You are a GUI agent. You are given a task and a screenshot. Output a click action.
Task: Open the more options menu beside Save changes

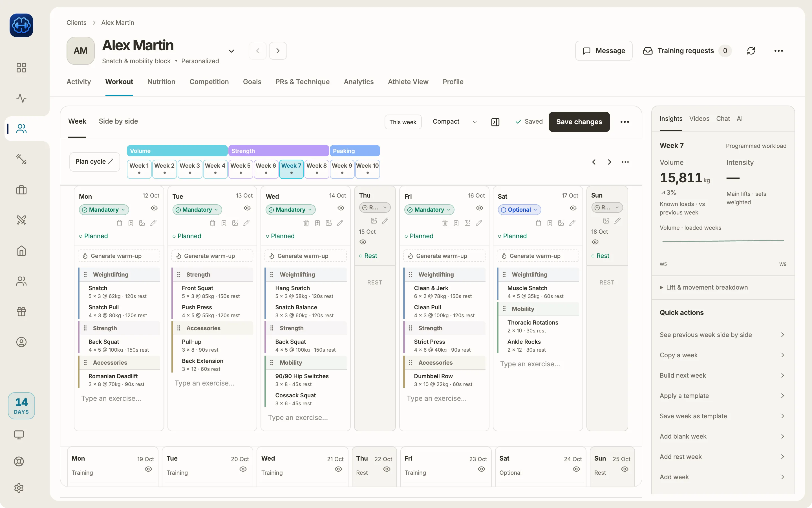pyautogui.click(x=625, y=122)
